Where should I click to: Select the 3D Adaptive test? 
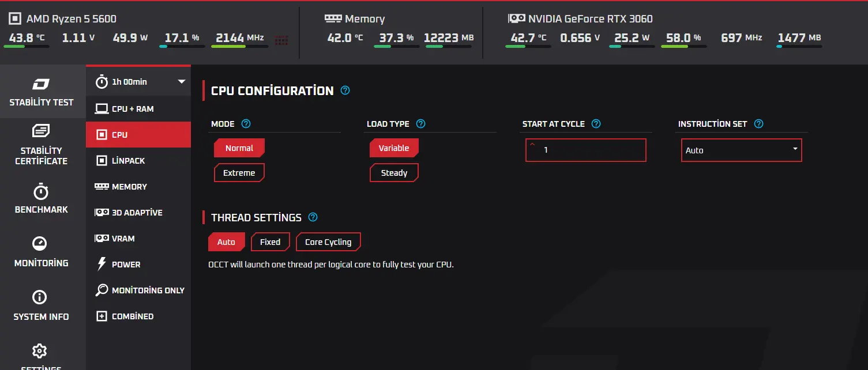click(x=138, y=212)
